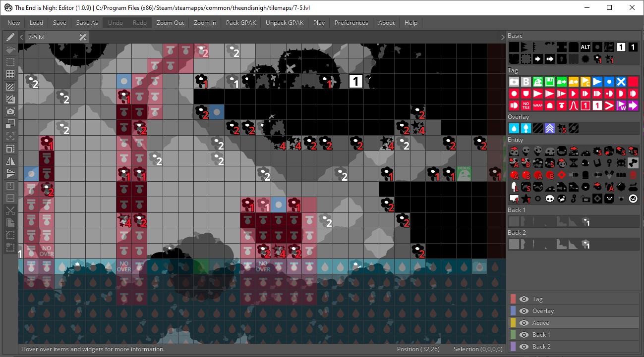Toggle the Back 2 layer eye icon

[524, 347]
